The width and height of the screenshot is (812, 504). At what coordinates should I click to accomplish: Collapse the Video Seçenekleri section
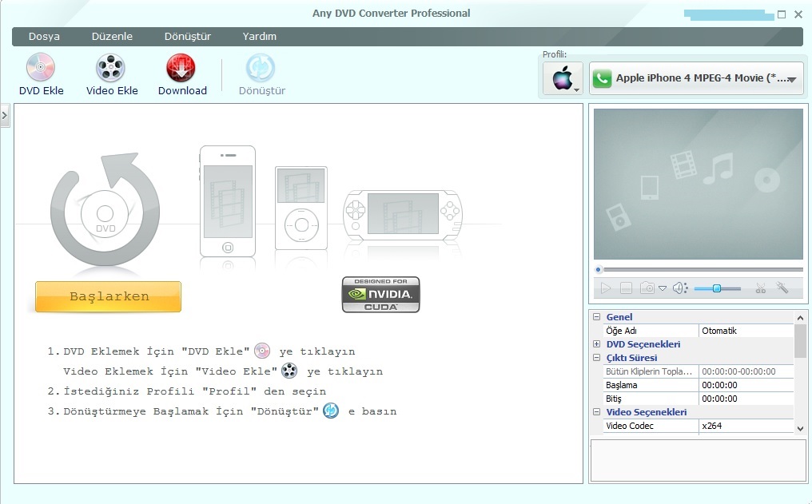pos(596,412)
